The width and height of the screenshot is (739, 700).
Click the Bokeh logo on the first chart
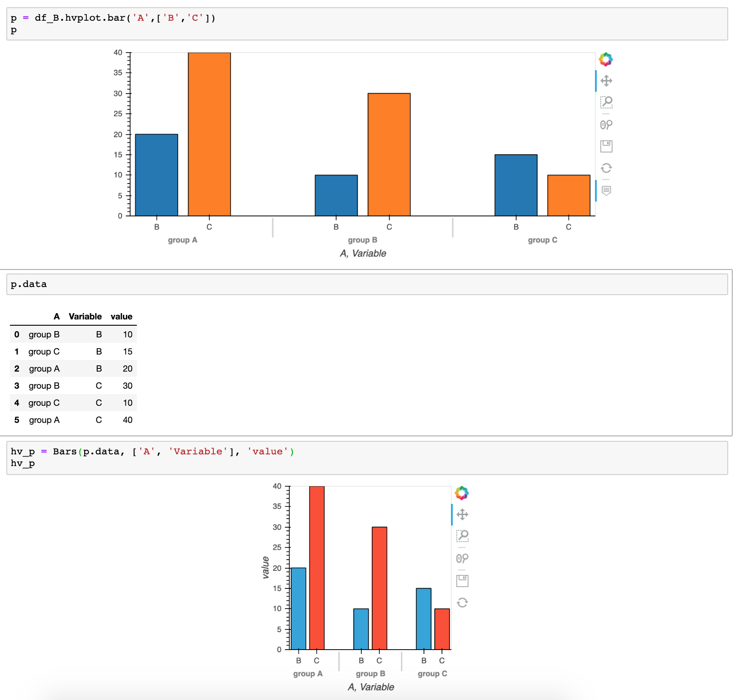(606, 59)
